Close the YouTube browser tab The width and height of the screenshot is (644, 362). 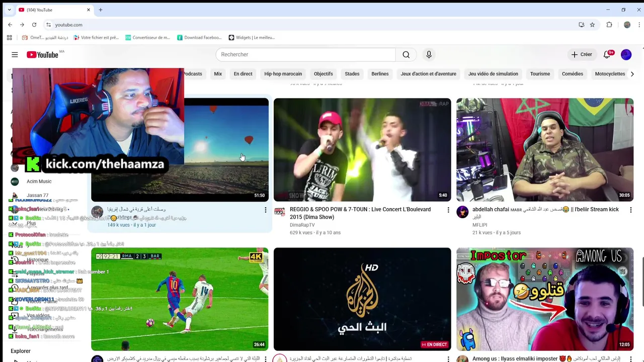(89, 10)
